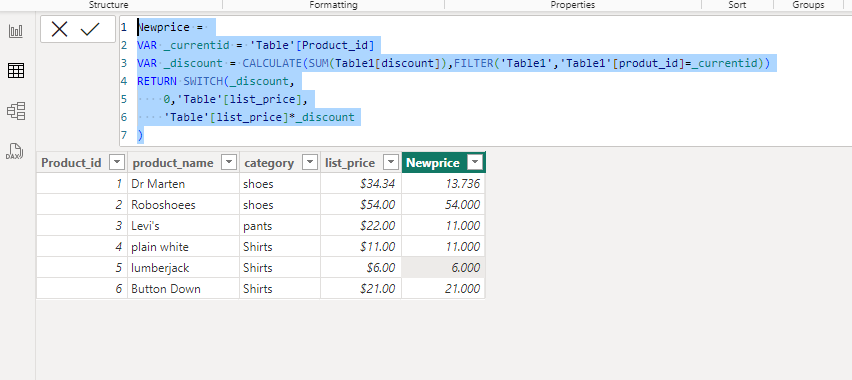Click the 'Dr Marten' cell

(x=183, y=184)
